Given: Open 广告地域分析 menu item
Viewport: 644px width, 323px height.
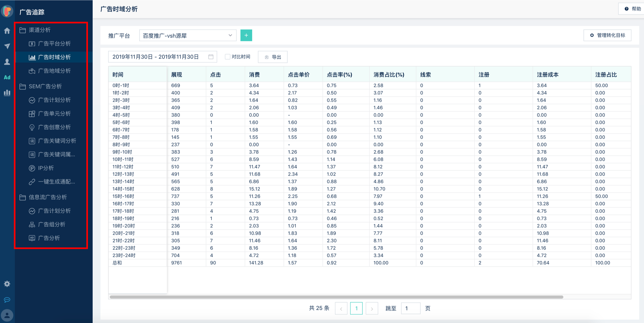Looking at the screenshot, I should 54,71.
